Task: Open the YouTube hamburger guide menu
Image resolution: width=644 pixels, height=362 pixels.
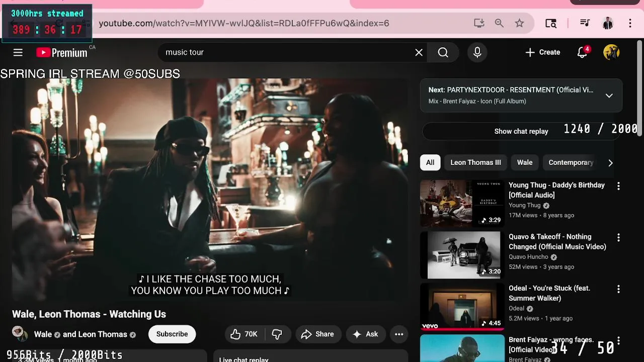Action: pyautogui.click(x=18, y=52)
